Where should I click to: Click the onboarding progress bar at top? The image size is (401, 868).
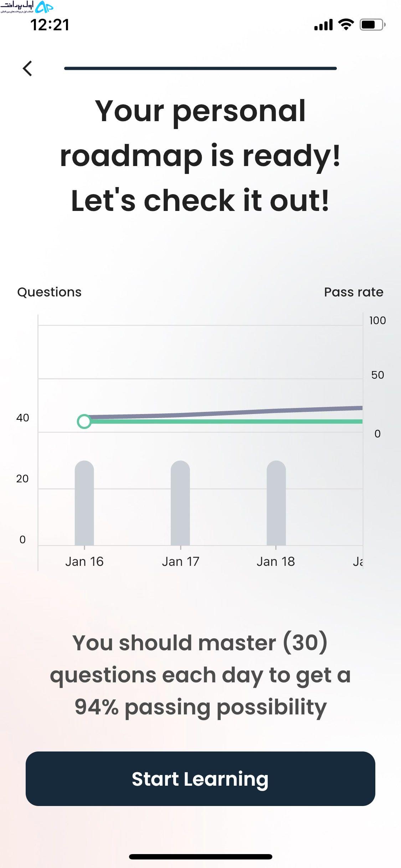(x=200, y=68)
